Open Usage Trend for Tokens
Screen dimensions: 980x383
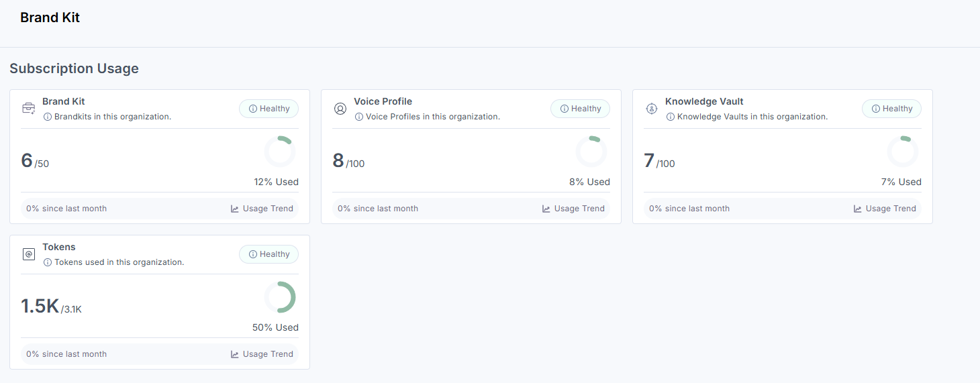262,354
